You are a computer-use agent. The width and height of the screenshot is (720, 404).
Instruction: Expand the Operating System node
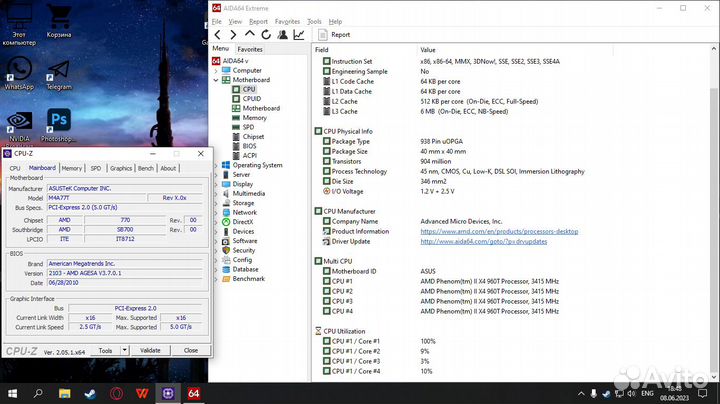tap(216, 165)
